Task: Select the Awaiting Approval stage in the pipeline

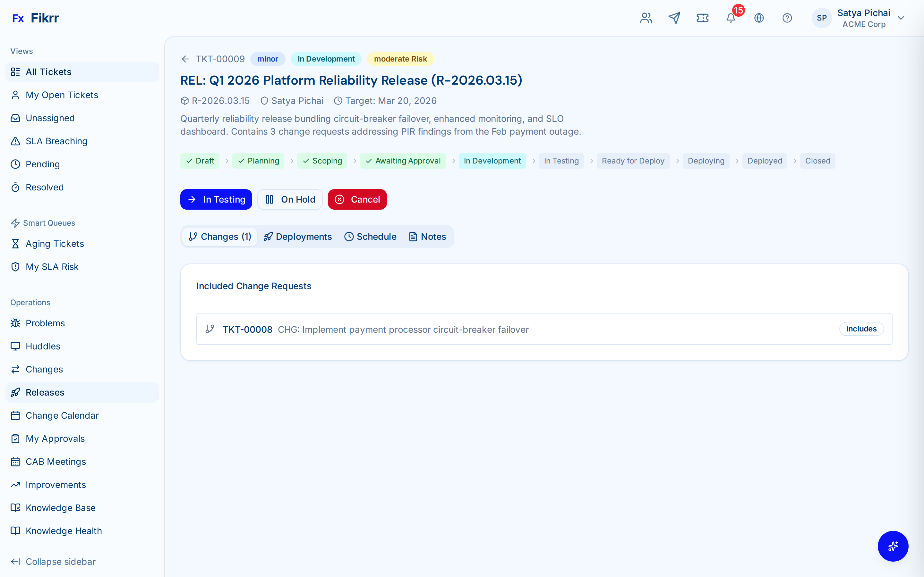Action: pos(403,161)
